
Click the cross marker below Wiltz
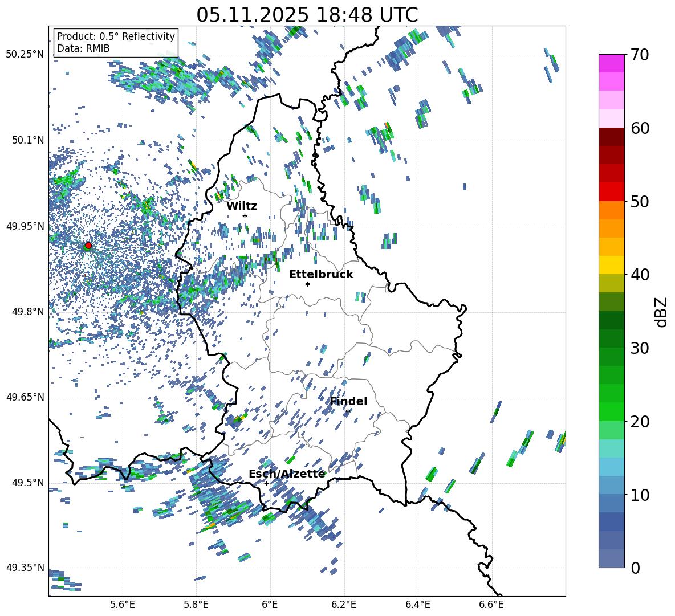click(245, 215)
